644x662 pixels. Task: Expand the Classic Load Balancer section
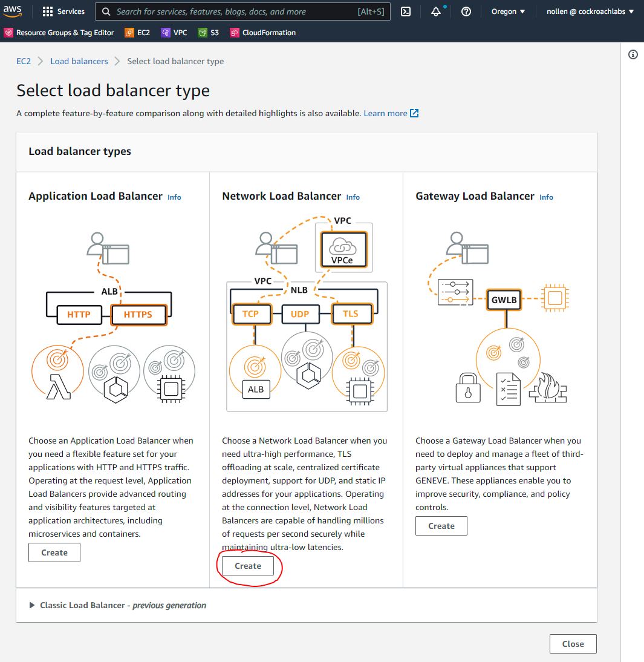tap(118, 606)
